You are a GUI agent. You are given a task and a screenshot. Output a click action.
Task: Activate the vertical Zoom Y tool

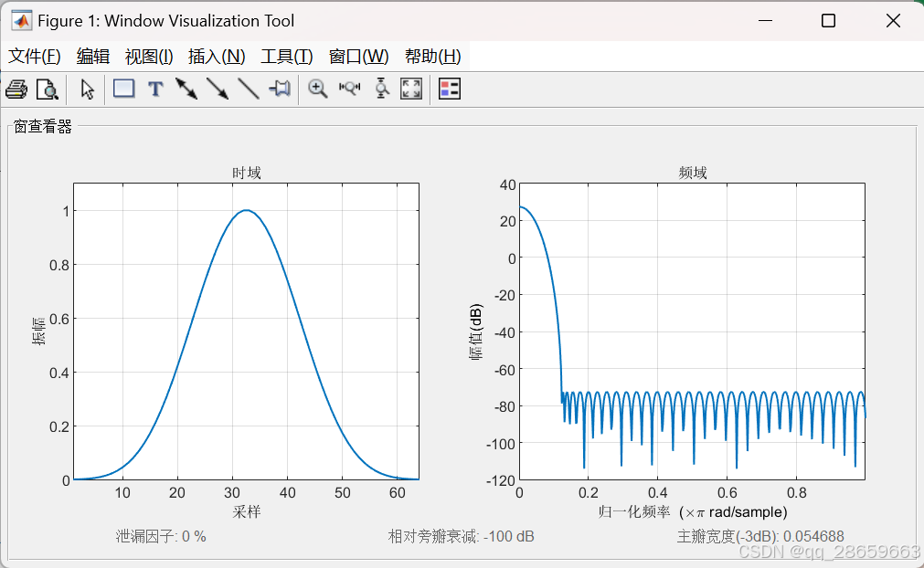[381, 89]
